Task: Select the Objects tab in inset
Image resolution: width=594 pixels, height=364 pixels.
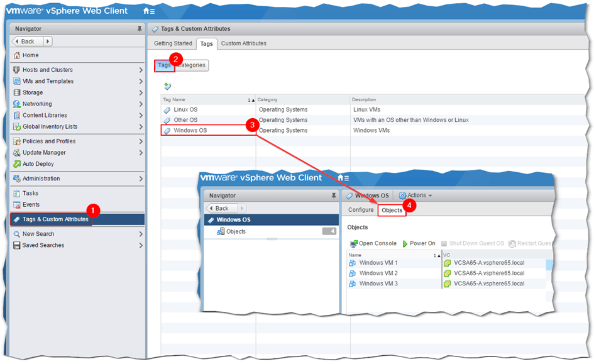Action: [392, 210]
